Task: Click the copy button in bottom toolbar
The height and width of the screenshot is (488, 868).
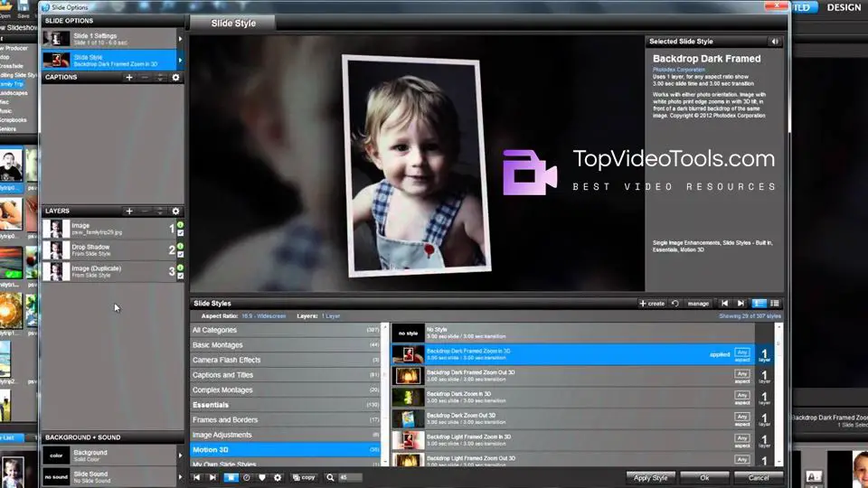Action: (x=304, y=477)
